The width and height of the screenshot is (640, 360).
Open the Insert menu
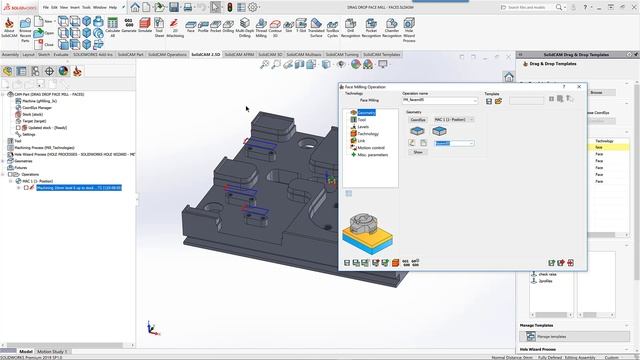click(x=75, y=7)
